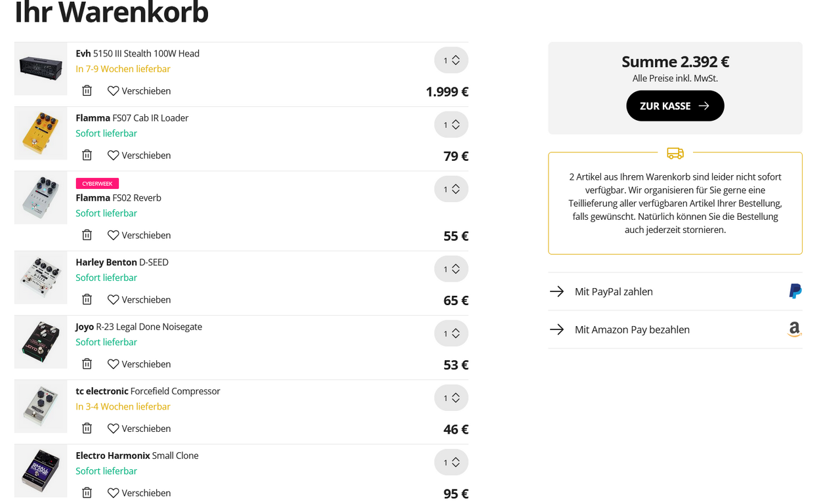840x504 pixels.
Task: Open quantity selector for Electro Harmonix Small Clone
Action: point(451,462)
